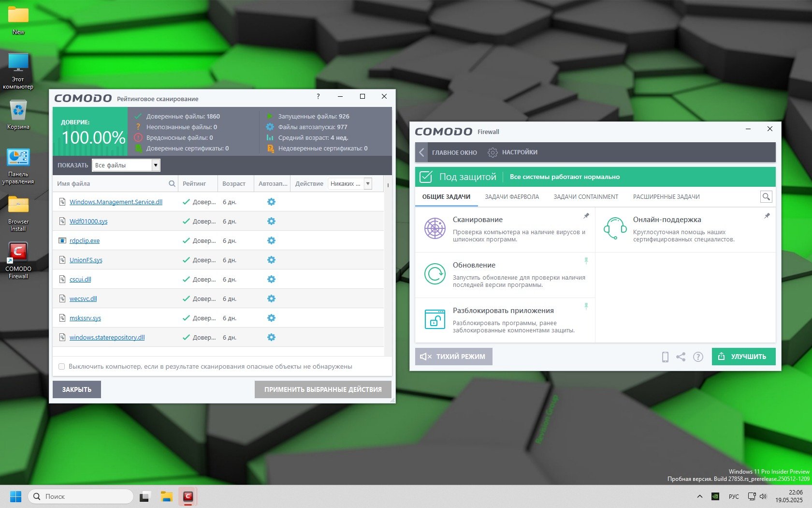Open the Containment Tasks tab
This screenshot has height=508, width=812.
pos(586,197)
